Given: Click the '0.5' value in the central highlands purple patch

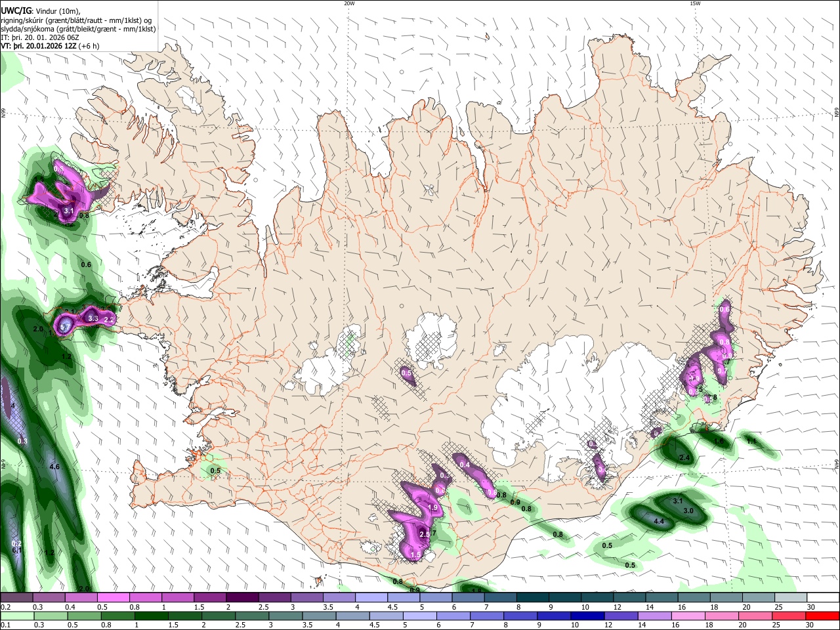Looking at the screenshot, I should 406,373.
